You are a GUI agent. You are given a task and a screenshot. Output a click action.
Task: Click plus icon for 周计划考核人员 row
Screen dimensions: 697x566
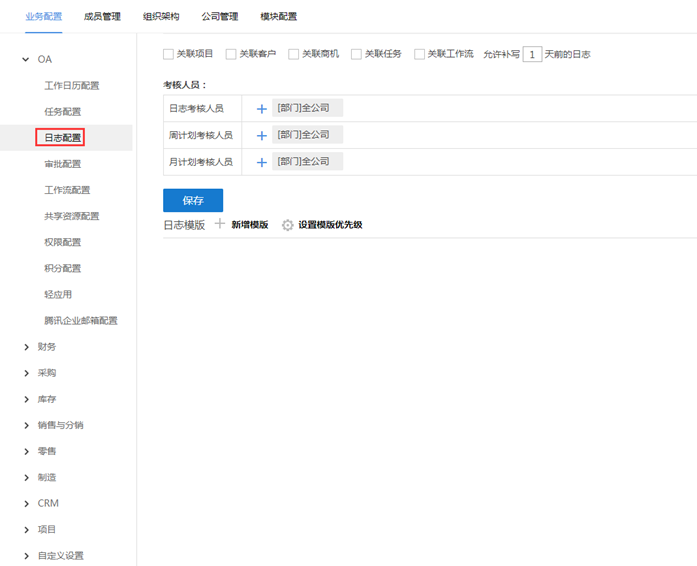[x=262, y=136]
